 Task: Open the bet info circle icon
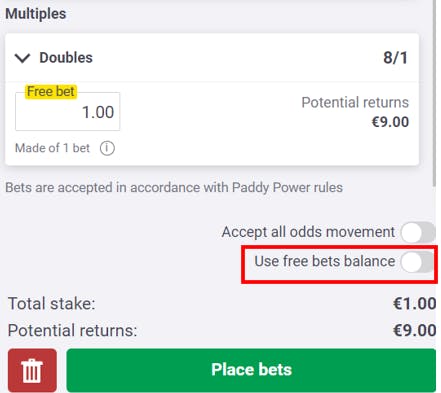107,148
